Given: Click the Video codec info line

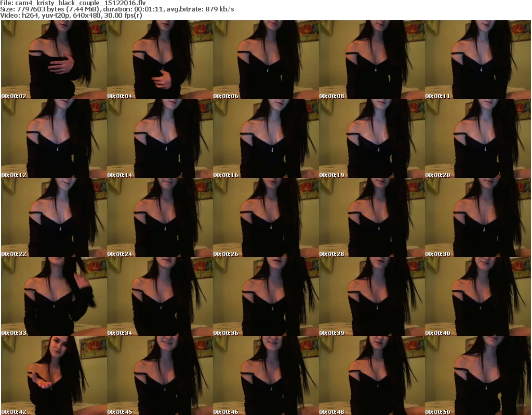Looking at the screenshot, I should (x=71, y=16).
